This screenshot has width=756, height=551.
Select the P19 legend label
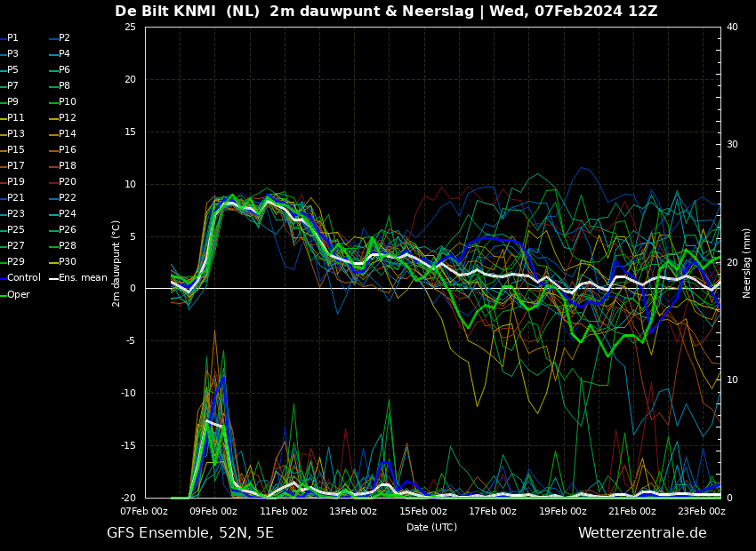(16, 181)
